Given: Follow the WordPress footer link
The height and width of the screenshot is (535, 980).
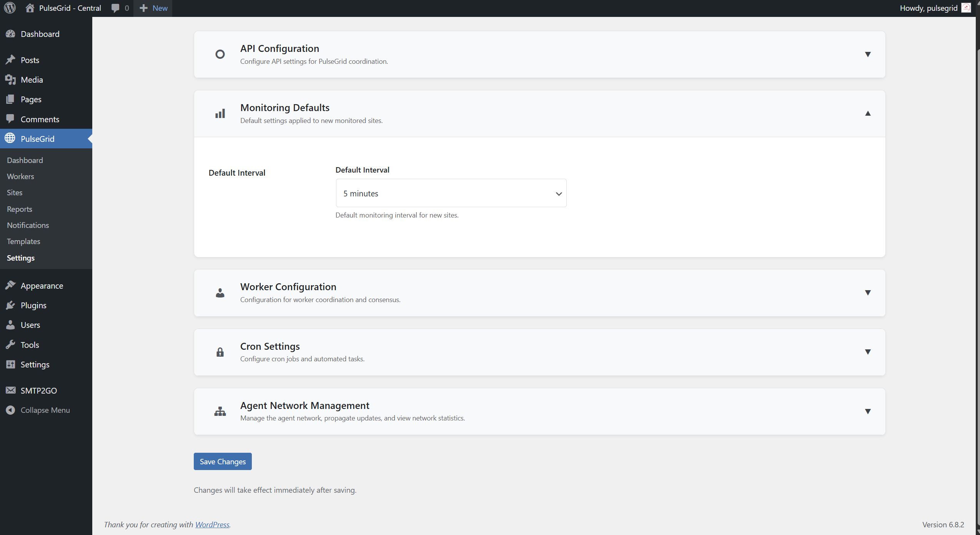Looking at the screenshot, I should pos(212,524).
